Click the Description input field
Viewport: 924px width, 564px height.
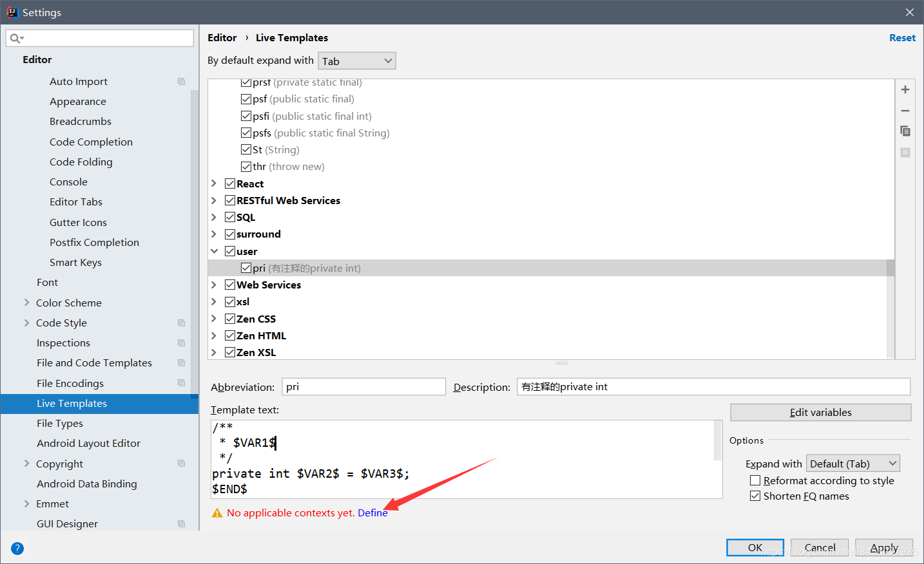tap(713, 386)
